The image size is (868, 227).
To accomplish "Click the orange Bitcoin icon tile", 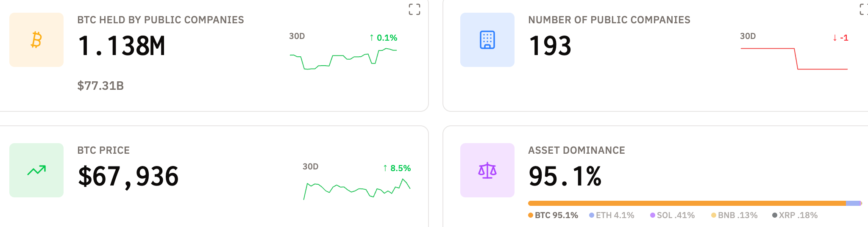I will pyautogui.click(x=36, y=40).
